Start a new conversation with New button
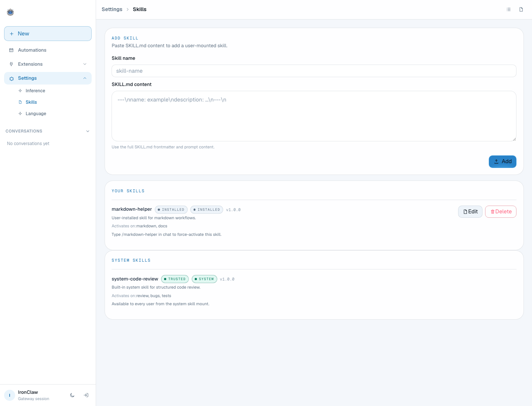The height and width of the screenshot is (406, 532). (48, 34)
